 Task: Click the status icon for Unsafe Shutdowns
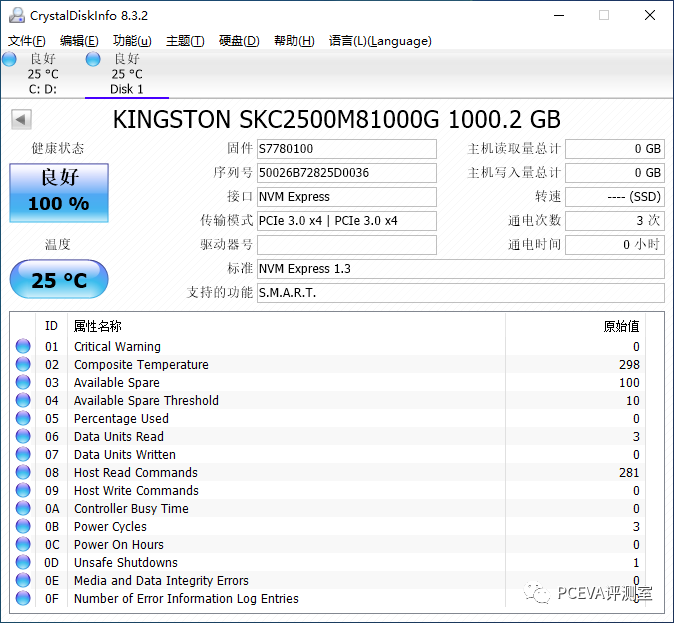(x=23, y=562)
